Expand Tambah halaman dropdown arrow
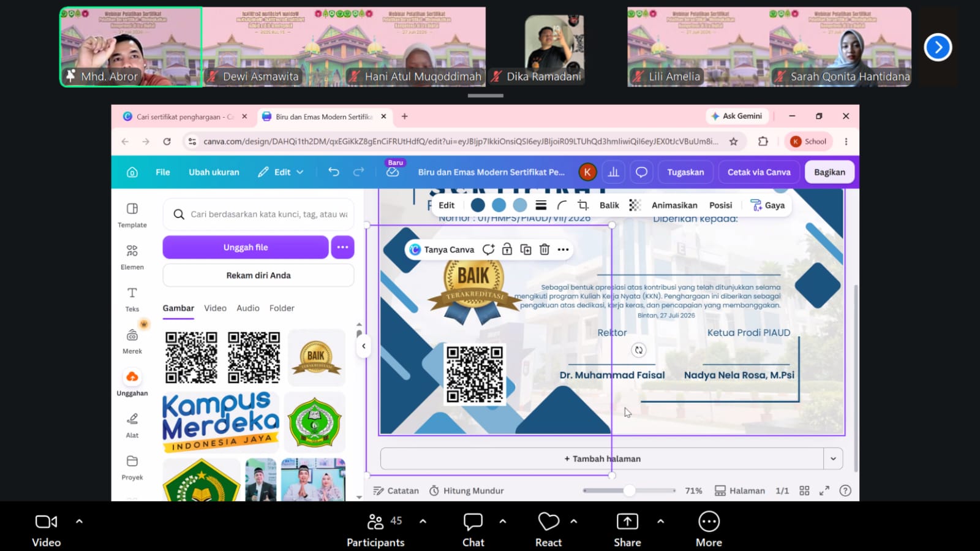 [x=833, y=458]
